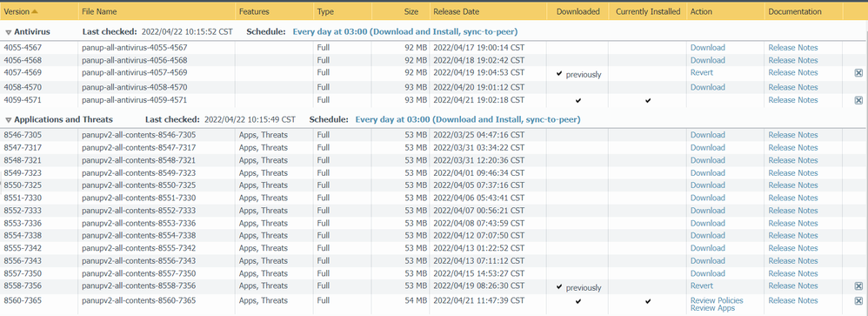Viewport: 868px width, 316px height.
Task: Open the Antivirus update schedule link
Action: pyautogui.click(x=405, y=32)
